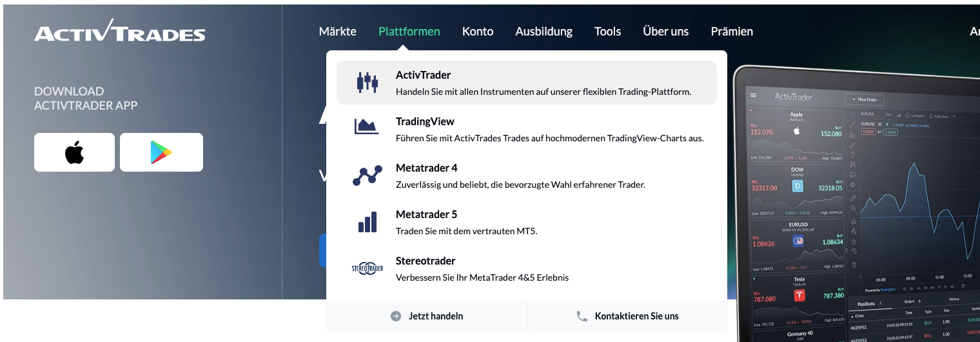Open the Ausbildung menu
Viewport: 980px width, 342px height.
[x=544, y=31]
